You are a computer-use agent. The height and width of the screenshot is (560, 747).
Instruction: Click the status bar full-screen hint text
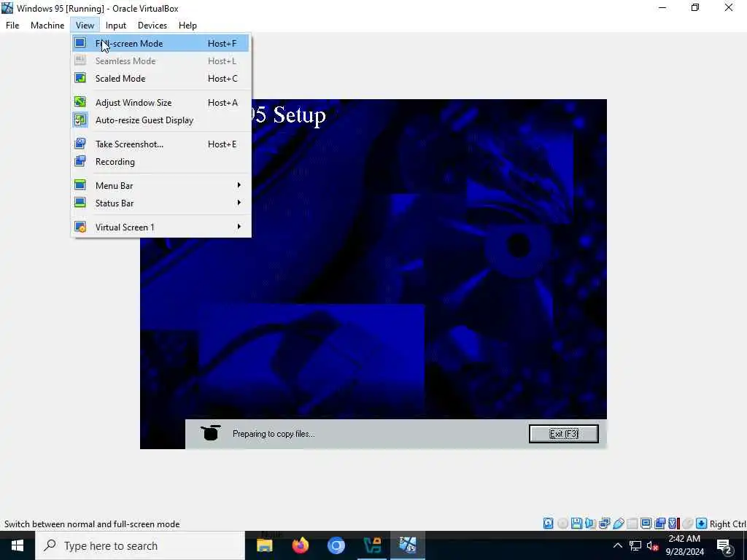[x=92, y=524]
